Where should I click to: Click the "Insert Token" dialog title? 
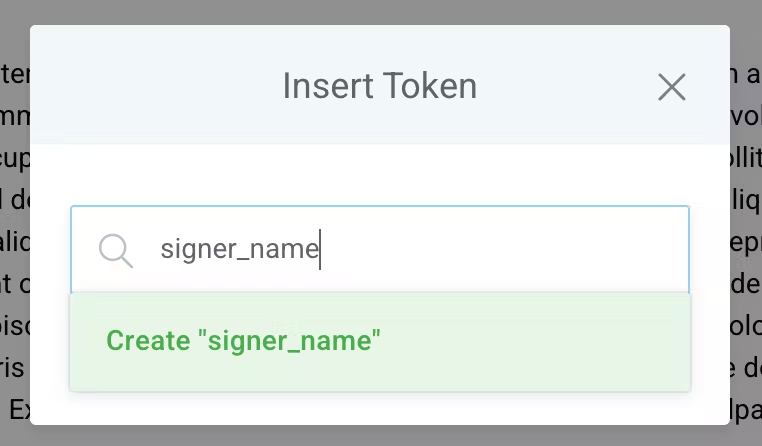(380, 86)
